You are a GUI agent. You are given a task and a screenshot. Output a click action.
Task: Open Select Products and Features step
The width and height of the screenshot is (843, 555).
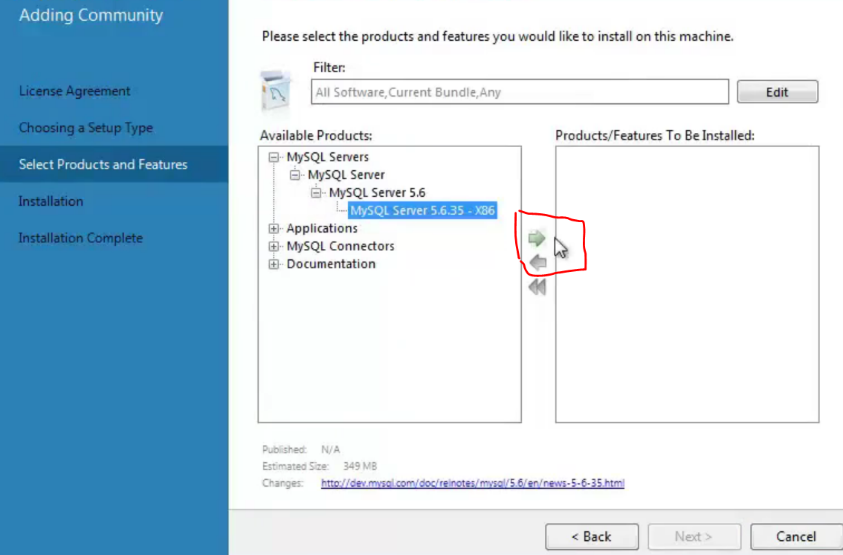114,164
